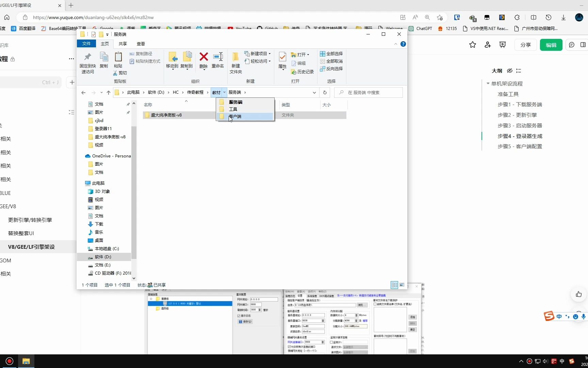Image resolution: width=588 pixels, height=368 pixels.
Task: Open the comments bubble icon
Action: [572, 45]
